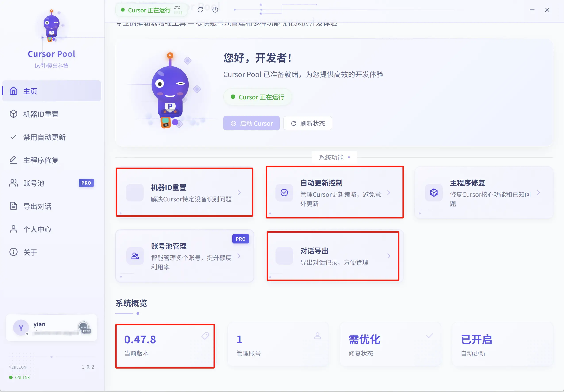Click the PRO badge beside 账号池

(87, 183)
